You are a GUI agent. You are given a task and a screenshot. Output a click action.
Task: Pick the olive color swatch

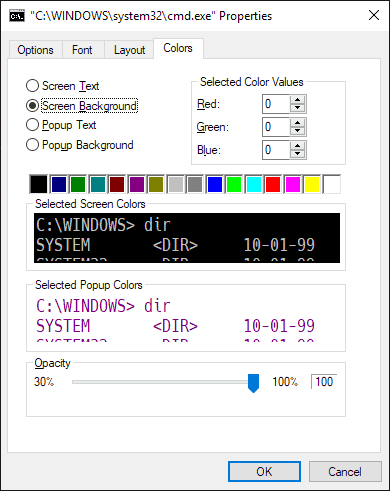tap(156, 184)
